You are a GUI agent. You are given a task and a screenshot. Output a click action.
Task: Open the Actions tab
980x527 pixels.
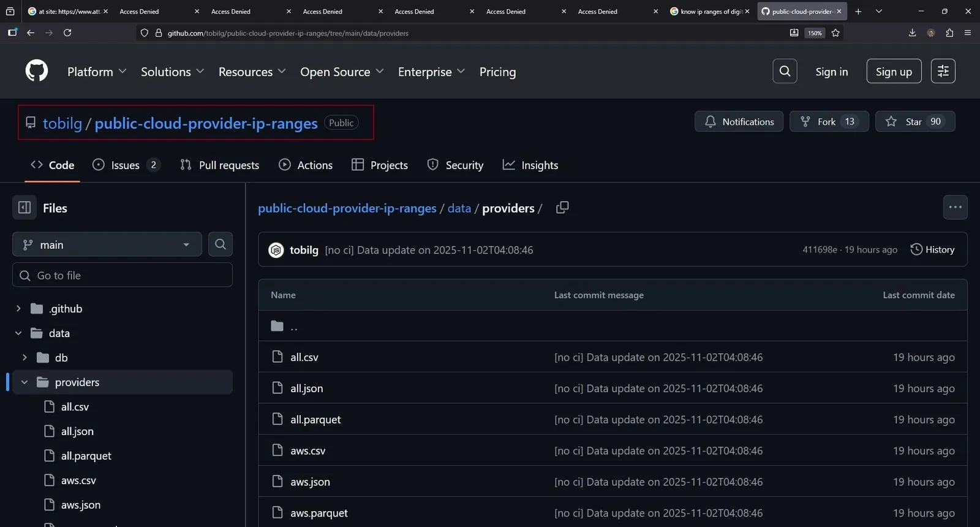(306, 165)
